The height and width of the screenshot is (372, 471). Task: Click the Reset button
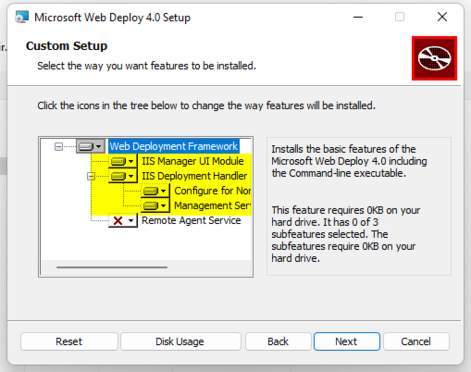pyautogui.click(x=69, y=341)
